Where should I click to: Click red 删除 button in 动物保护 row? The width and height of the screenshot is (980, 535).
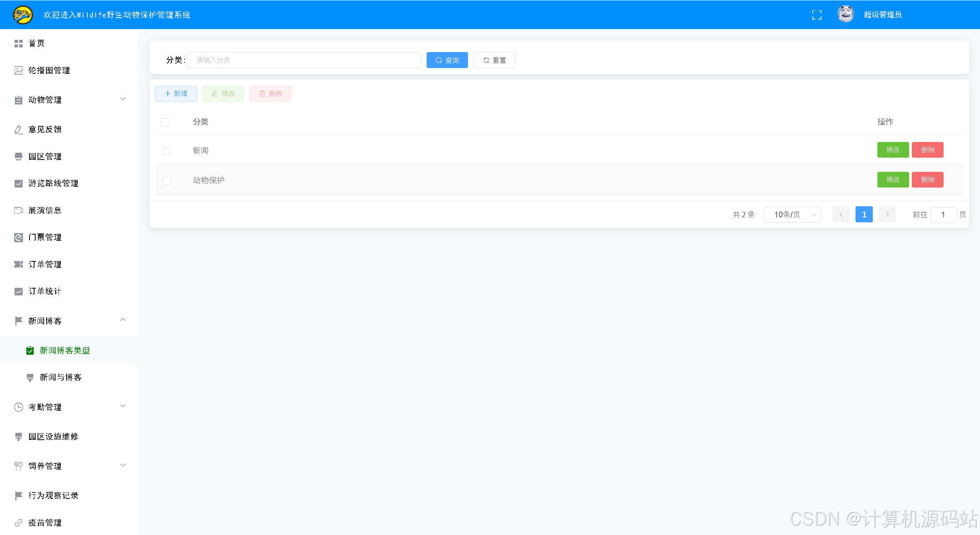pos(928,180)
